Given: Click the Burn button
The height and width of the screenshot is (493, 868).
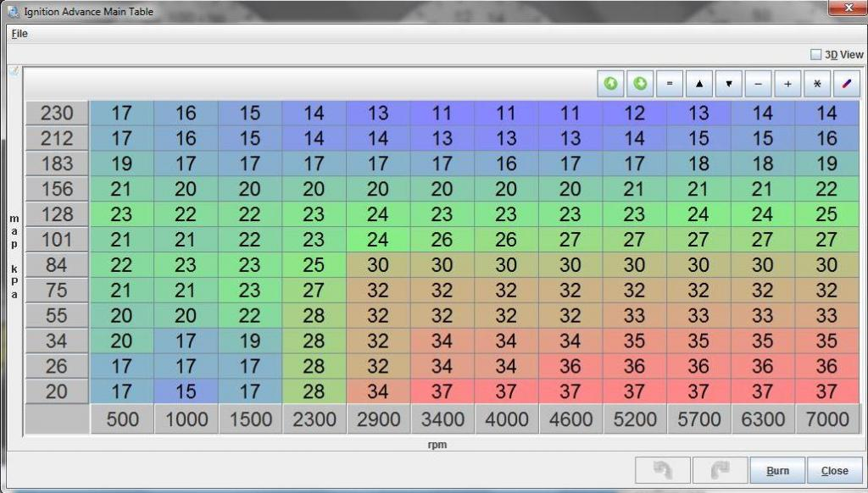Looking at the screenshot, I should tap(777, 470).
